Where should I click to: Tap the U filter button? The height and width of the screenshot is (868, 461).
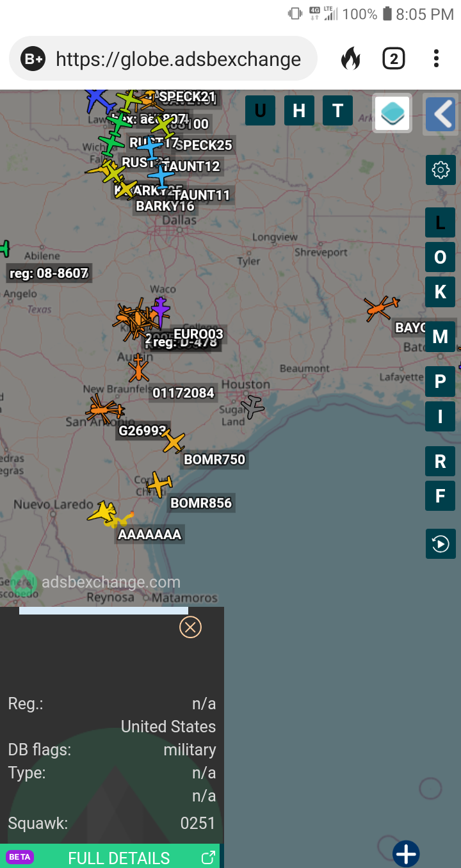pyautogui.click(x=260, y=110)
